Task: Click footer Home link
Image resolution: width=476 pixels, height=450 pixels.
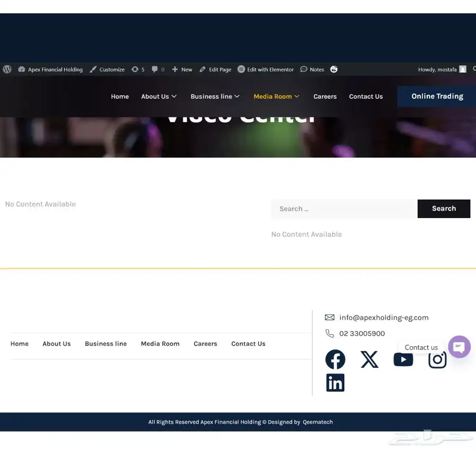Action: coord(20,344)
